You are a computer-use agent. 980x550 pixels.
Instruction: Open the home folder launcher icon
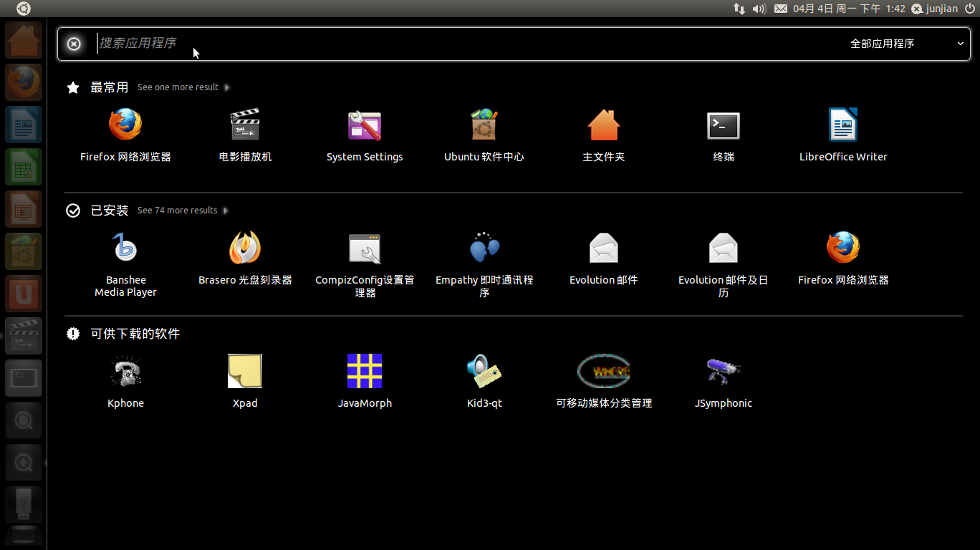24,40
